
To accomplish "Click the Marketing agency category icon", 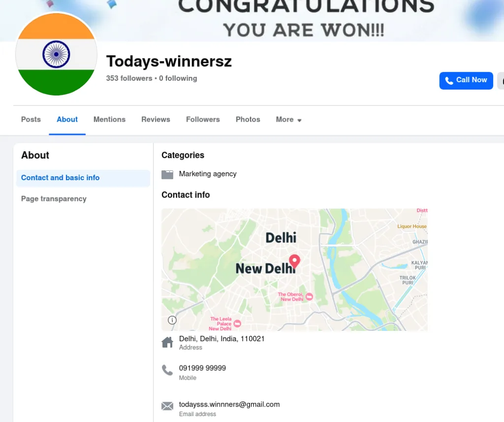I will (x=167, y=174).
